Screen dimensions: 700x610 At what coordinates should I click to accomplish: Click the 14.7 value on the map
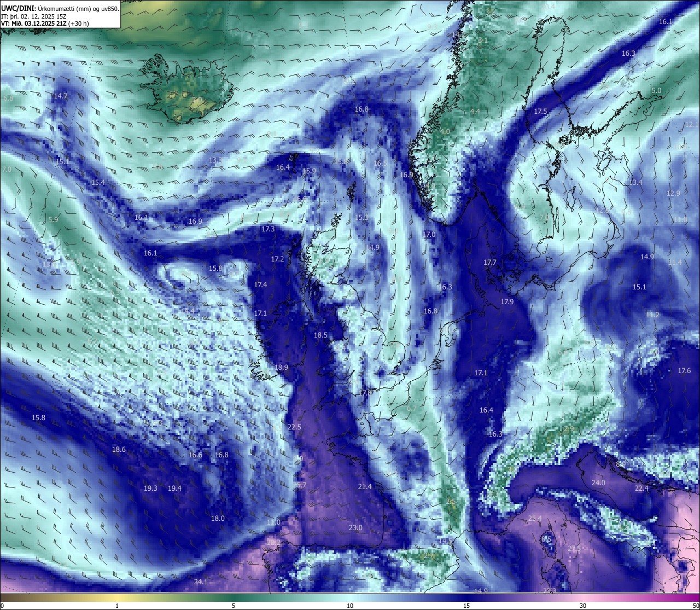(x=61, y=95)
